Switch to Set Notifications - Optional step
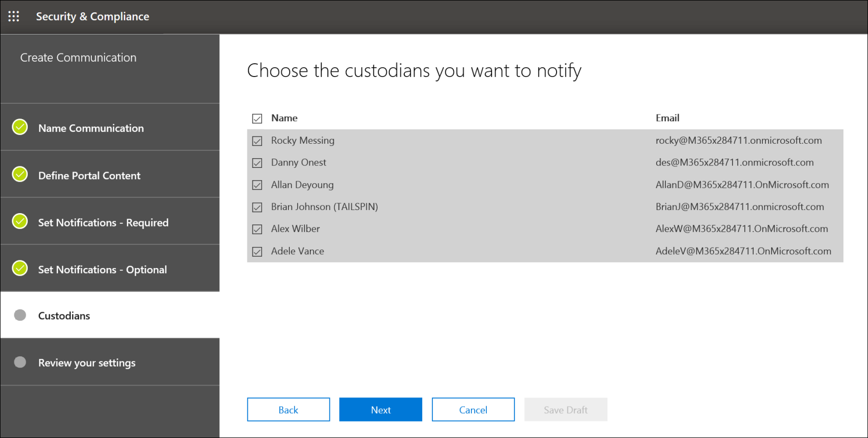Image resolution: width=868 pixels, height=438 pixels. (x=102, y=270)
